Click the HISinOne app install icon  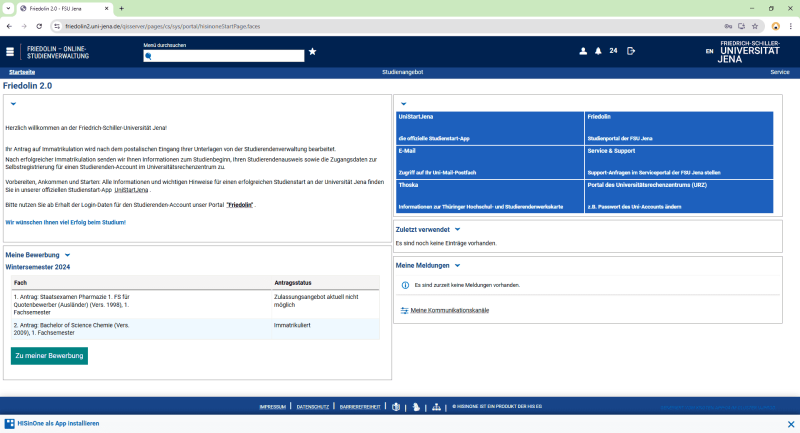tap(10, 423)
